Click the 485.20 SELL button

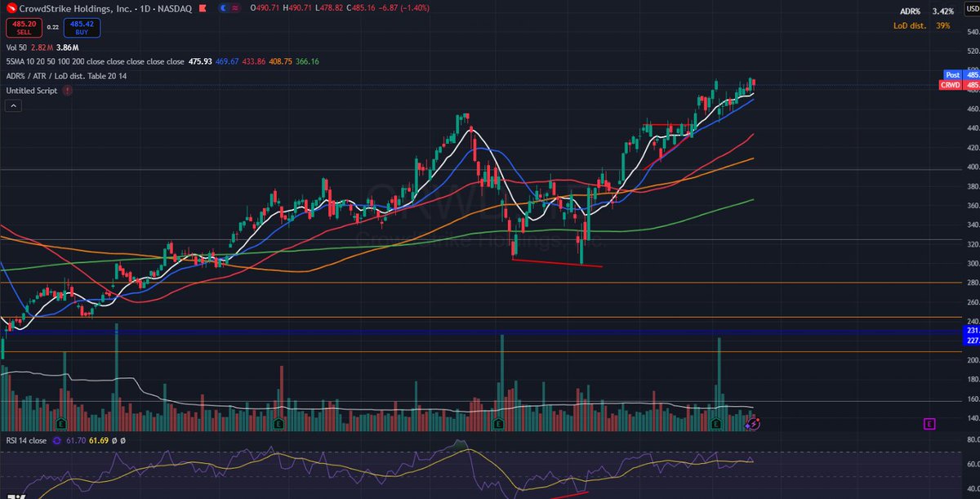click(22, 28)
